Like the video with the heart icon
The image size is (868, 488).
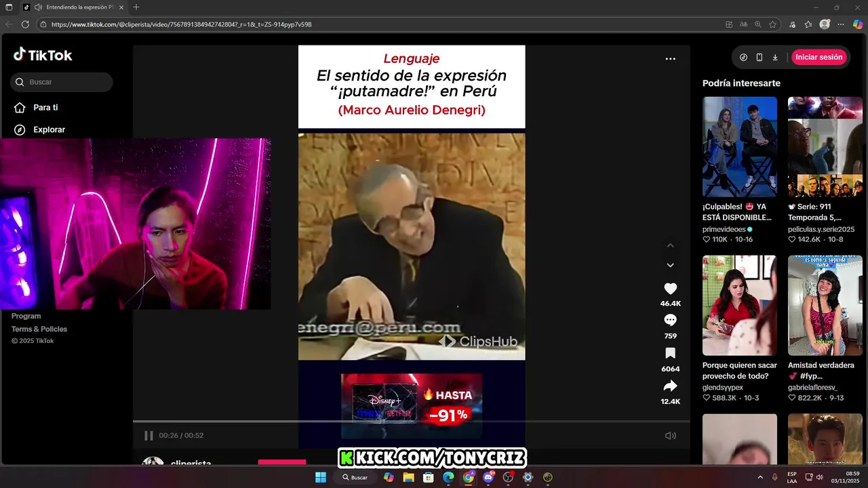670,288
